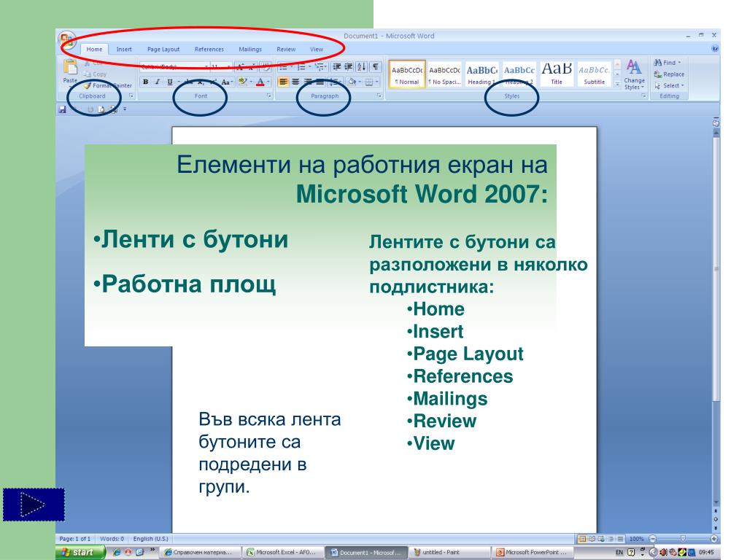This screenshot has height=560, width=747.
Task: Click the Paste clipboard icon
Action: tap(70, 68)
